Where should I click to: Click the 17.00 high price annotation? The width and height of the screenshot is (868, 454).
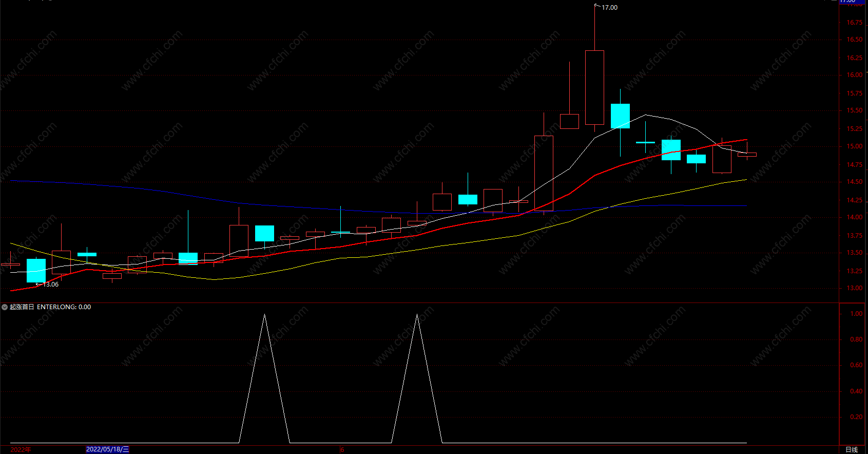(609, 8)
